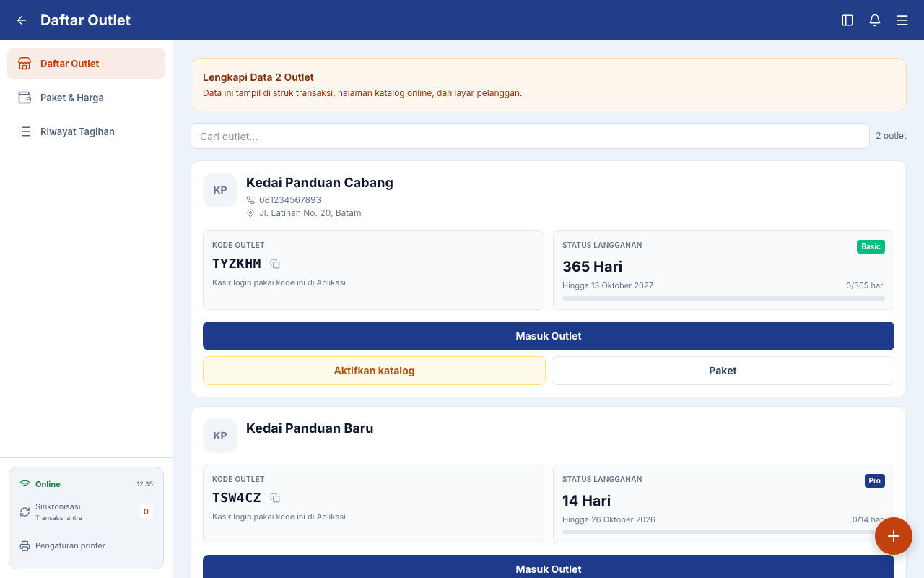The height and width of the screenshot is (578, 924).
Task: Click the Sinkronisasi queue count 0
Action: 146,512
